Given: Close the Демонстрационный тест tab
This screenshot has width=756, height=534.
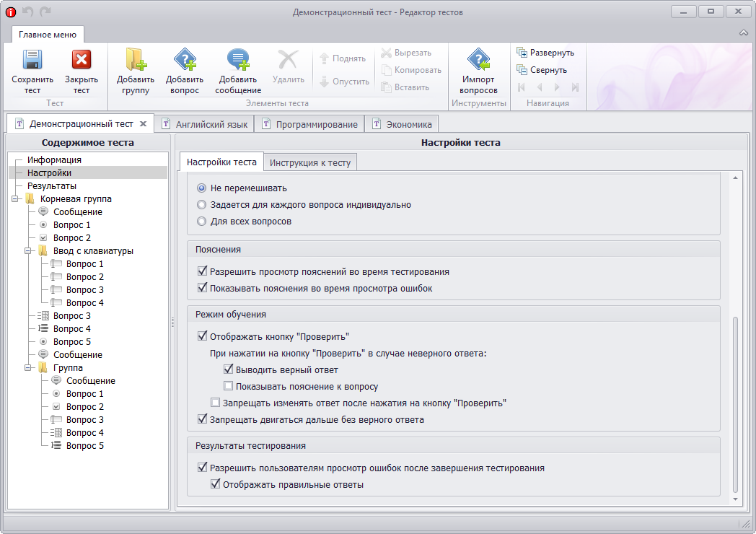Looking at the screenshot, I should click(144, 124).
